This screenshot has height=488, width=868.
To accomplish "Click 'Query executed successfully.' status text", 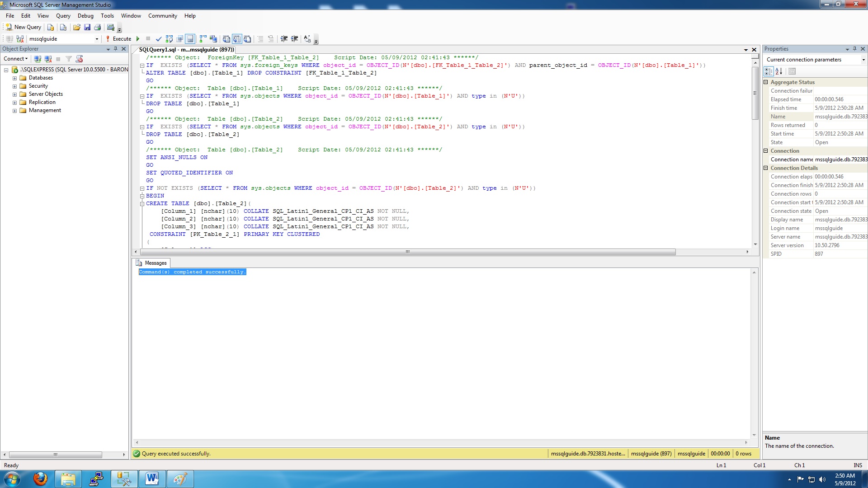I will [x=176, y=454].
